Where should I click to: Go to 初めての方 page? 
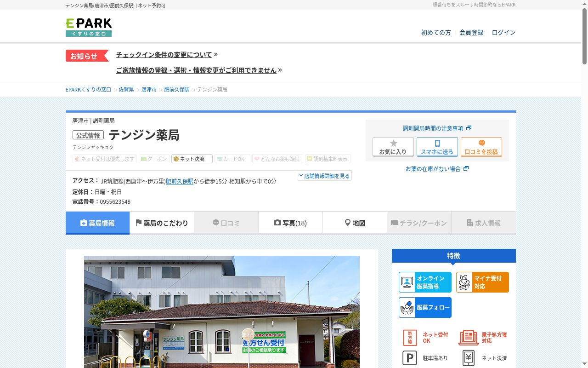tap(436, 33)
